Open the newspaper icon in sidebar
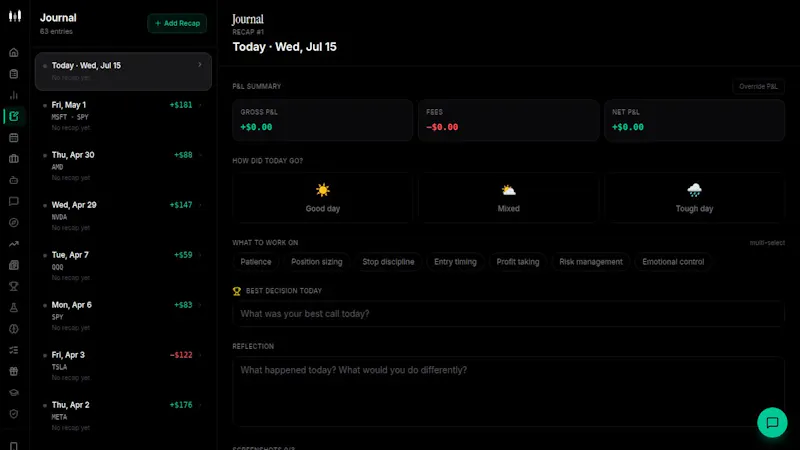Screen dimensions: 800x450 coord(14,265)
